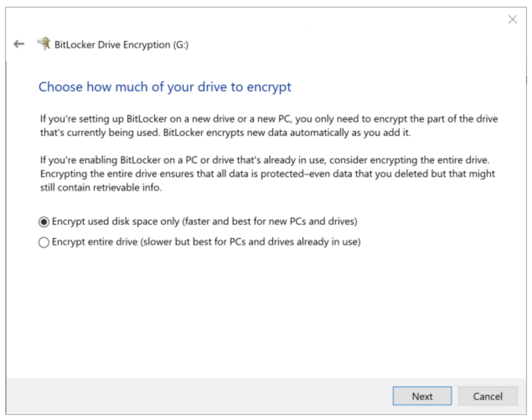Abort setup with the Cancel button
Viewport: 532px width, 420px height.
[x=488, y=396]
